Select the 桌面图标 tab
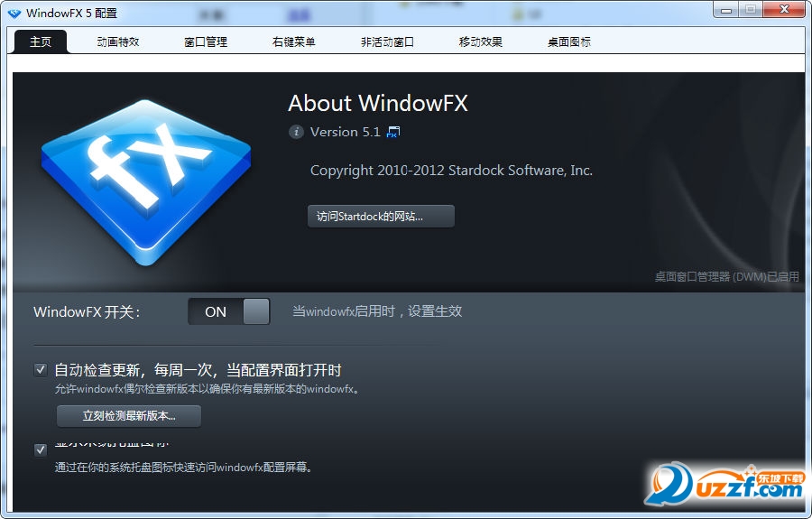The image size is (812, 519). pos(569,42)
